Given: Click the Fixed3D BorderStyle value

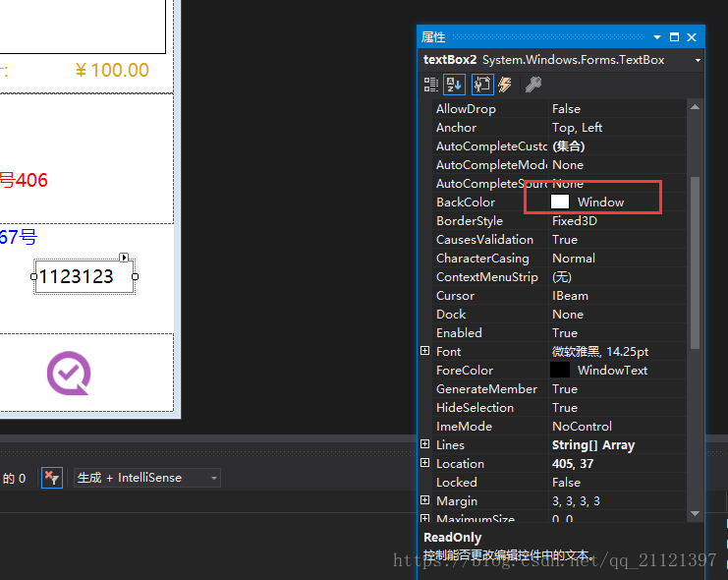Looking at the screenshot, I should click(x=575, y=221).
